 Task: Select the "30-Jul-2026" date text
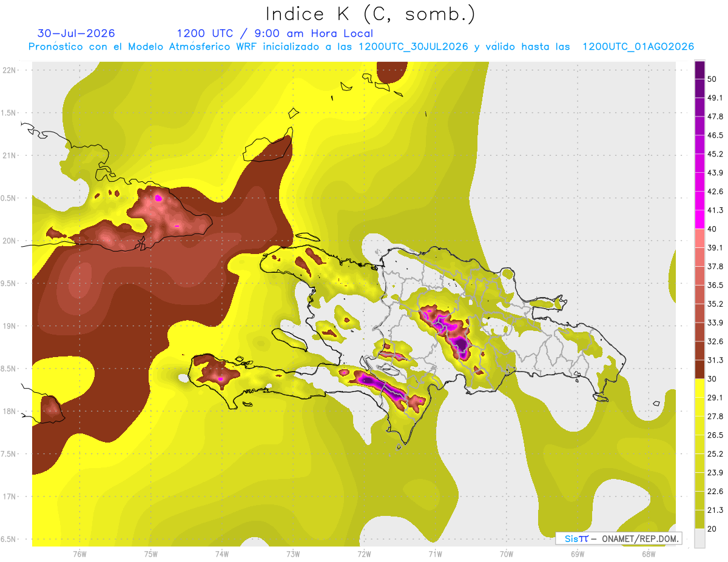[76, 33]
